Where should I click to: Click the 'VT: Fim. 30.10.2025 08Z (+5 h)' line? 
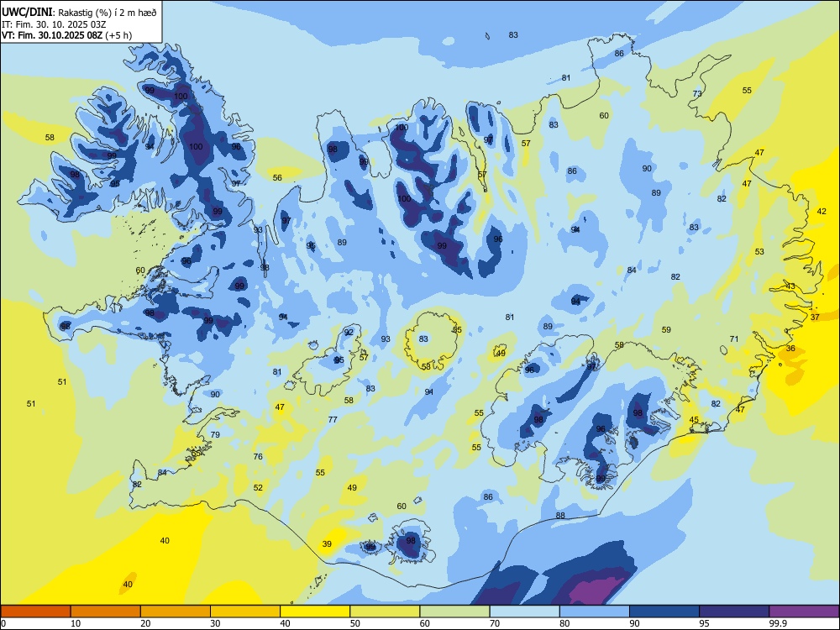click(x=67, y=35)
